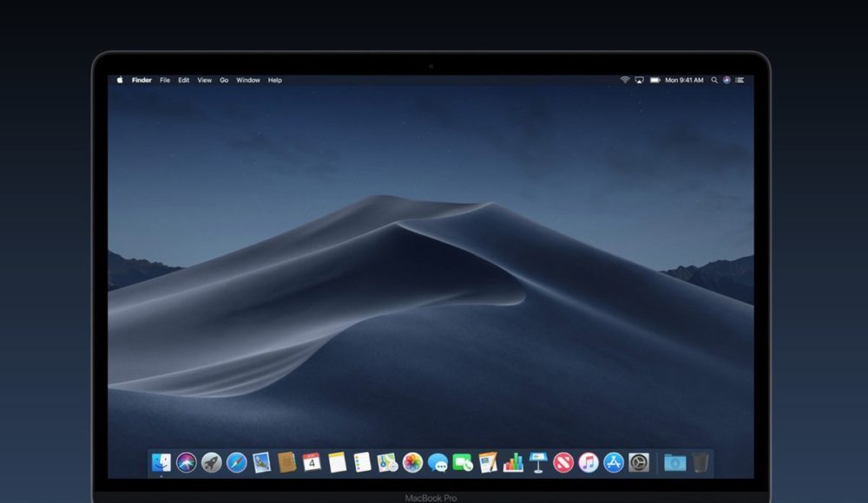This screenshot has width=868, height=503.
Task: Open the AirPlay display menu icon
Action: pos(640,81)
